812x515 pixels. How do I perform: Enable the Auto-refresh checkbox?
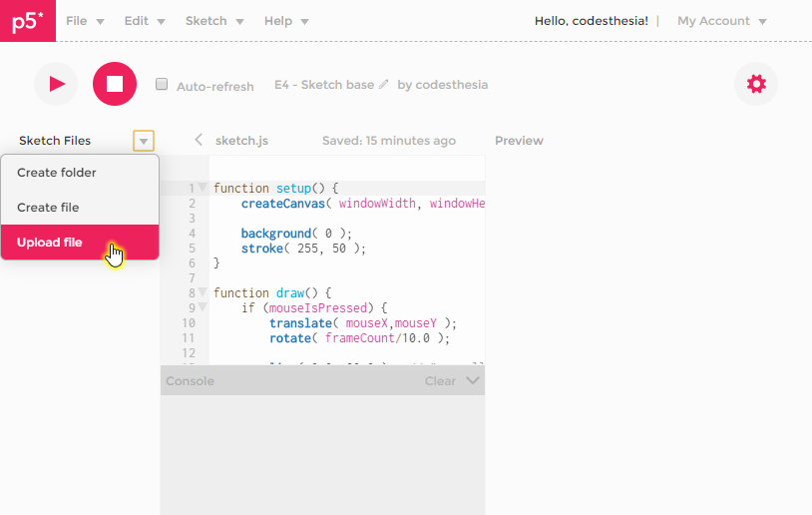coord(162,84)
